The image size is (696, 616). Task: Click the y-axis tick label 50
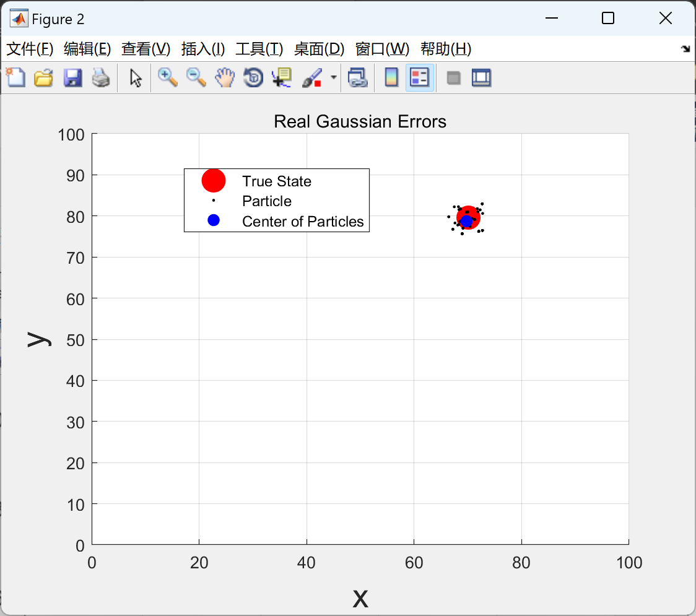(x=76, y=340)
